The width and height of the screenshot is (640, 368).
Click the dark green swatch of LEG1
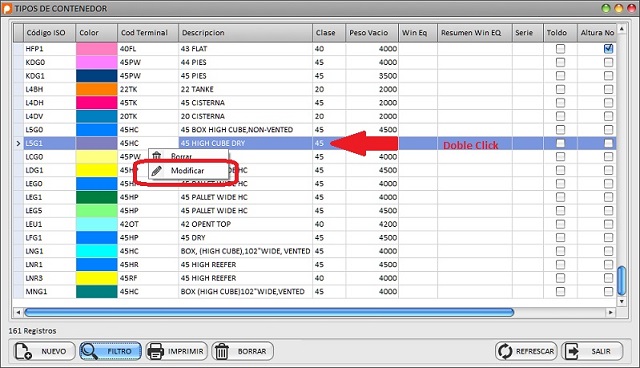[x=96, y=197]
